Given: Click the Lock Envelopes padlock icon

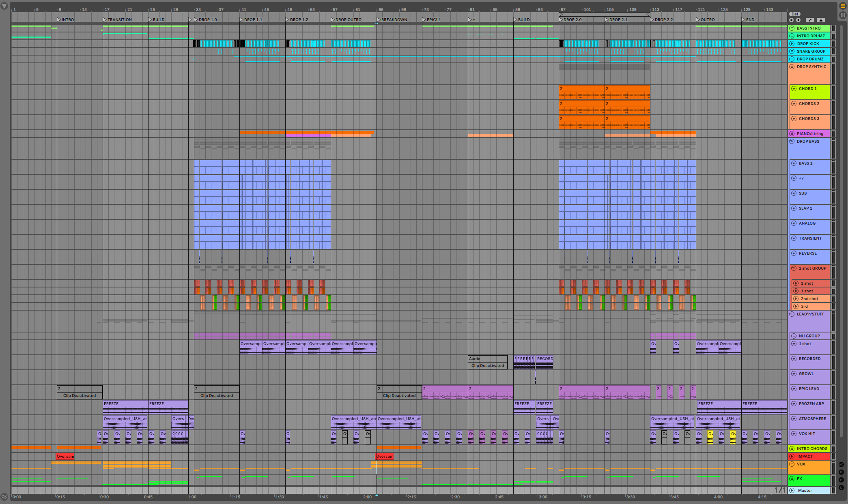Looking at the screenshot, I should click(x=821, y=20).
